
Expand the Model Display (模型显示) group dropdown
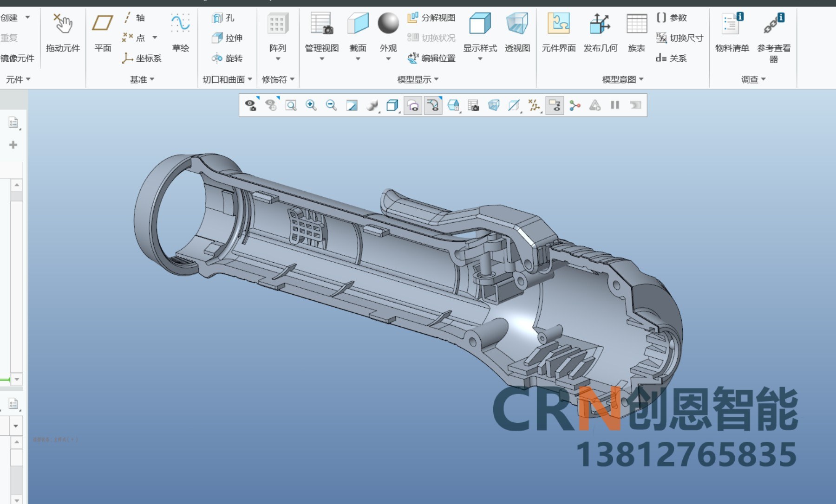(418, 79)
